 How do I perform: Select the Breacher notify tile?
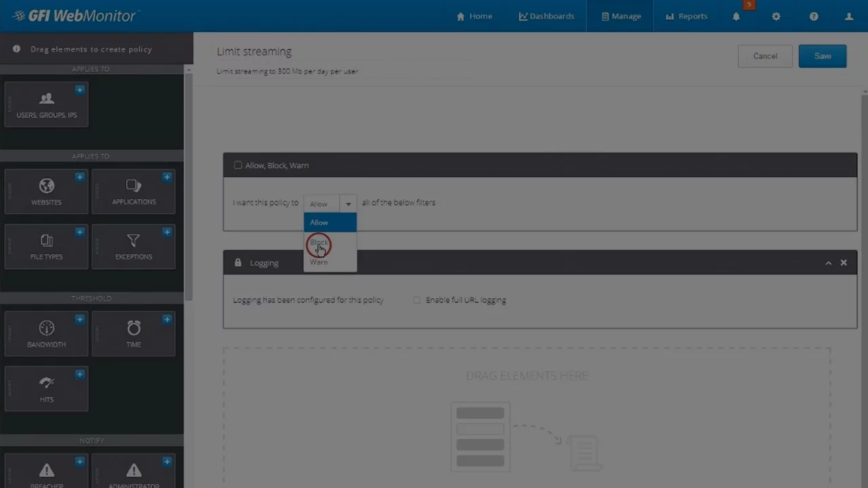[x=46, y=471]
